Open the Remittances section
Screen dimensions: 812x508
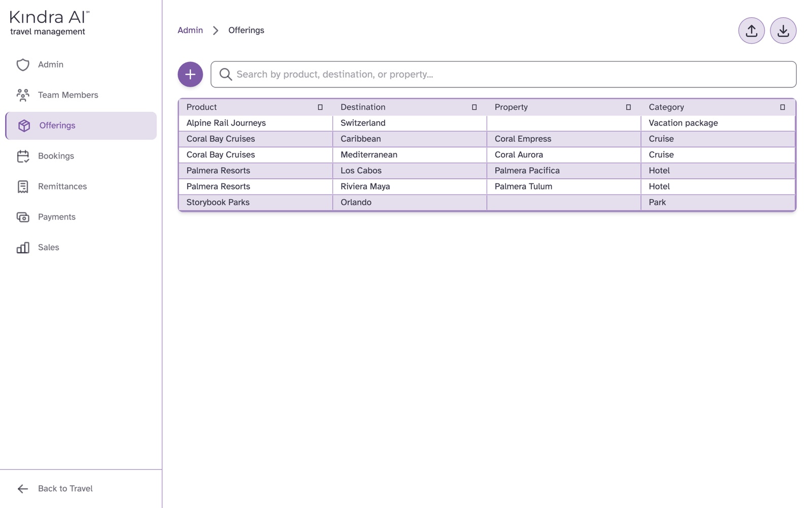[x=81, y=186]
